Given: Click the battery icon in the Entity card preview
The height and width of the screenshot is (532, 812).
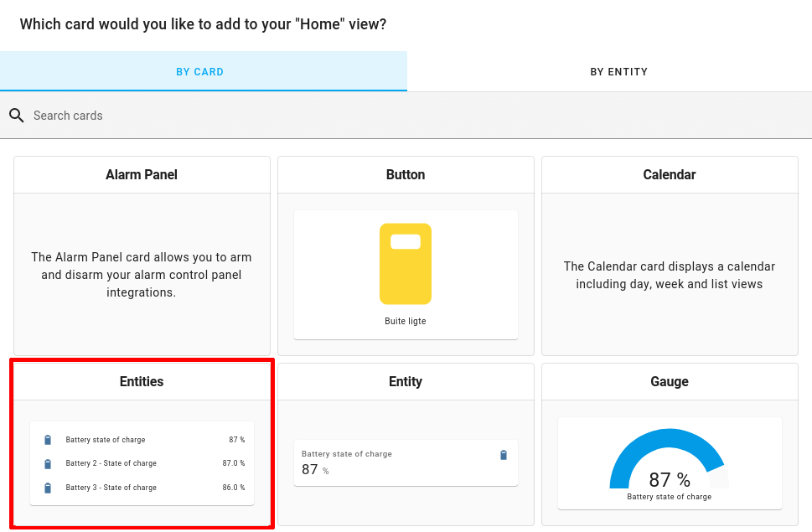Looking at the screenshot, I should (503, 455).
